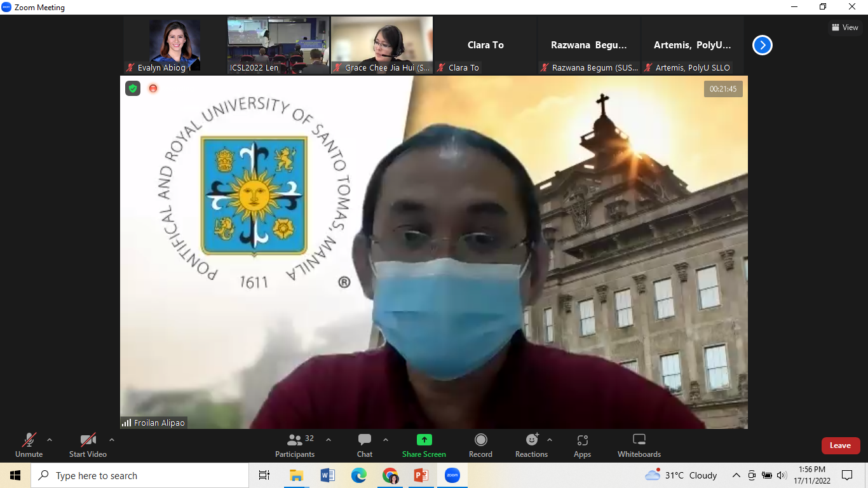
Task: Select Razwana Begum's participant tile
Action: (x=589, y=45)
